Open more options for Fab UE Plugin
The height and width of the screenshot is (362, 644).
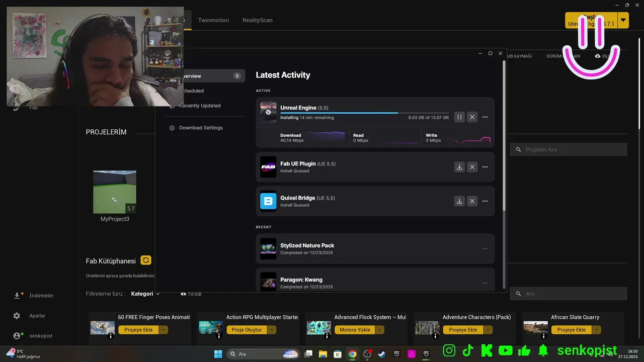point(485,167)
